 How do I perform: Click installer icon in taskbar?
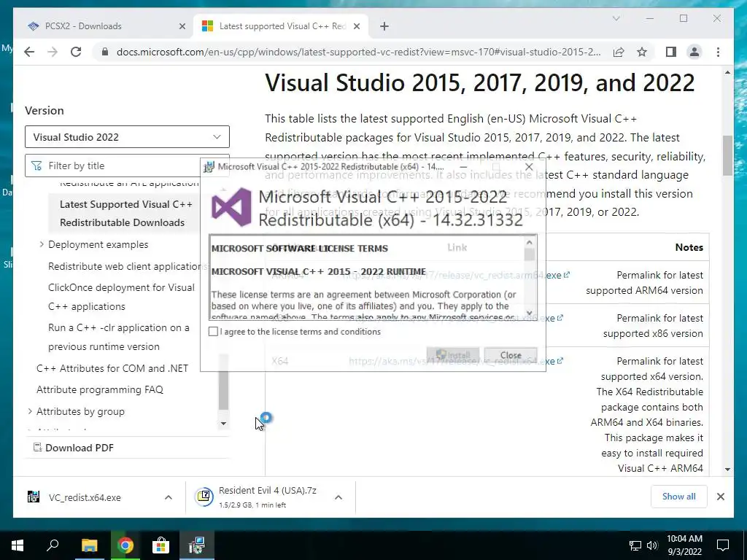(196, 545)
